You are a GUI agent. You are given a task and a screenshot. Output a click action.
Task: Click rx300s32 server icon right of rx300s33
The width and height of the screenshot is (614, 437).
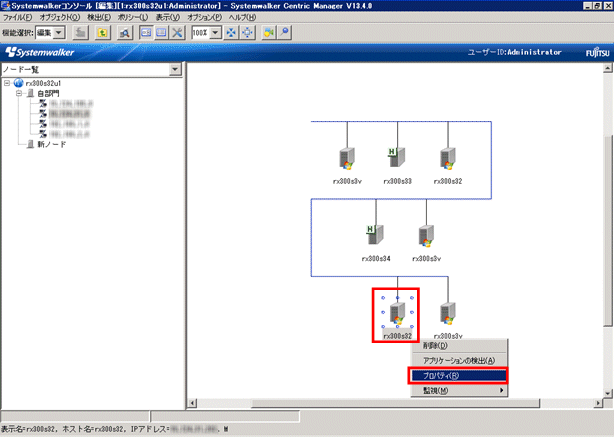[x=448, y=158]
